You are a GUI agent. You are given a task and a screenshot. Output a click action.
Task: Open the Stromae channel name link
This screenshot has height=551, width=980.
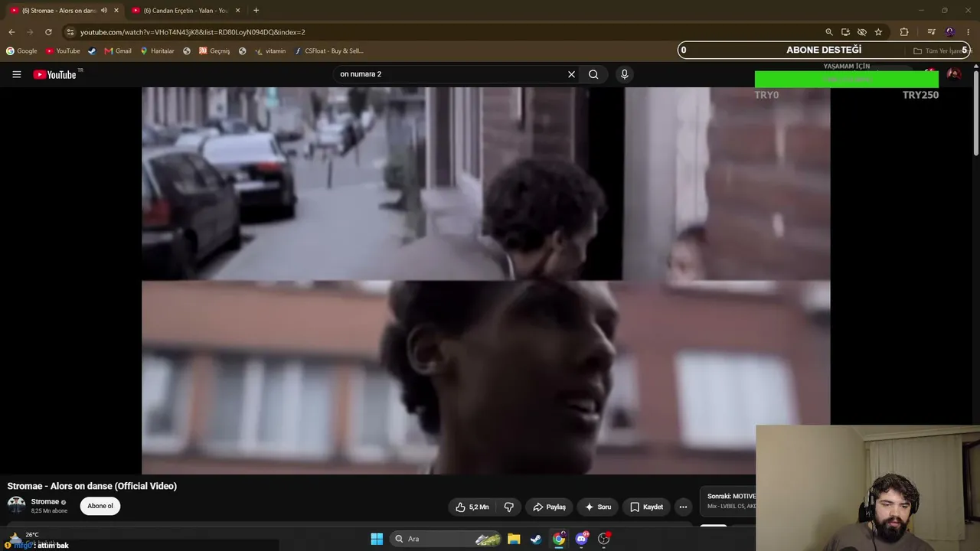point(45,502)
